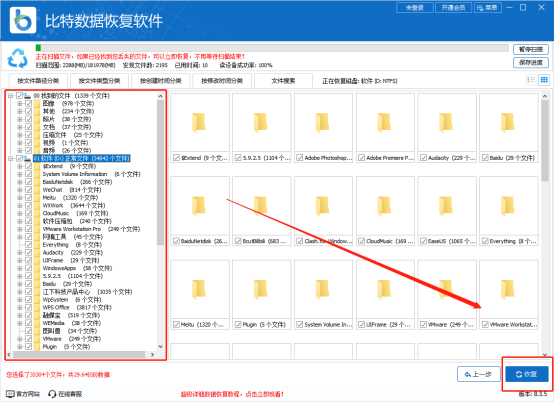Select the Meitu folder icon in grid

point(199,289)
